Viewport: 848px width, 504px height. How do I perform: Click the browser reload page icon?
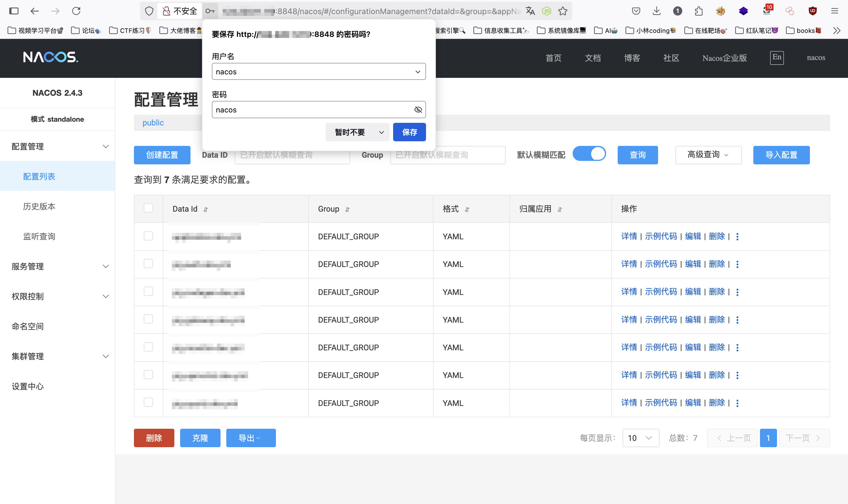(76, 11)
